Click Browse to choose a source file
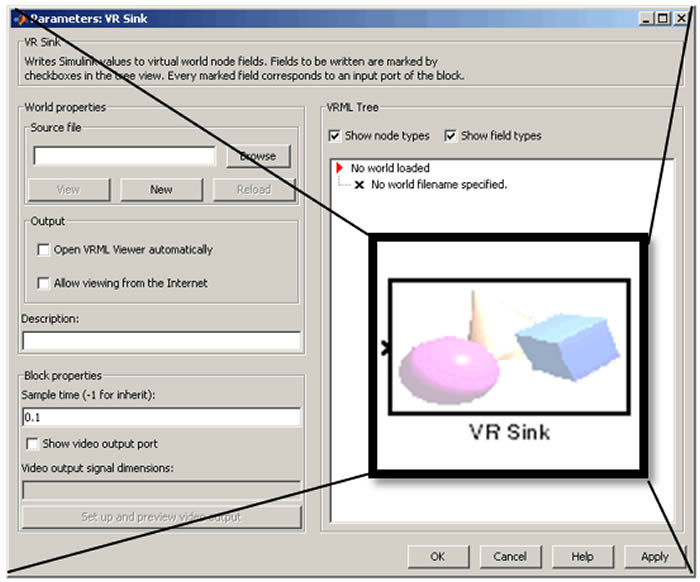The width and height of the screenshot is (700, 582). click(x=257, y=156)
